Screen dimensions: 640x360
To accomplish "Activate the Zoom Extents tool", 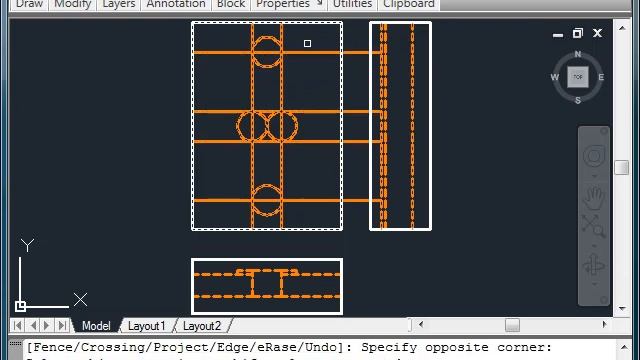I will pos(593,226).
